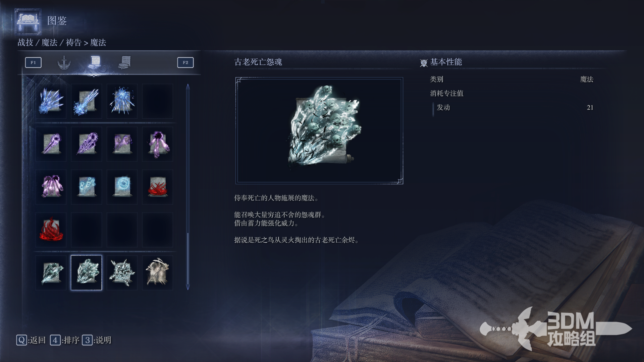This screenshot has width=644, height=362.
Task: Open the incantations book stack tab
Action: [125, 62]
